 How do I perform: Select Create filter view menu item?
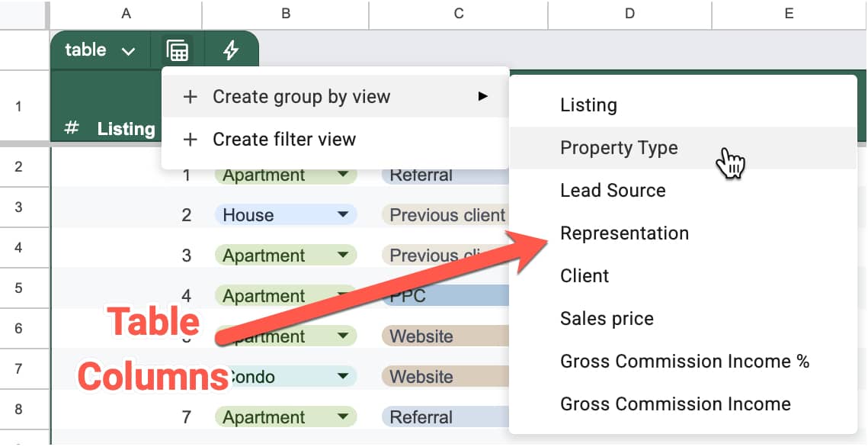283,140
